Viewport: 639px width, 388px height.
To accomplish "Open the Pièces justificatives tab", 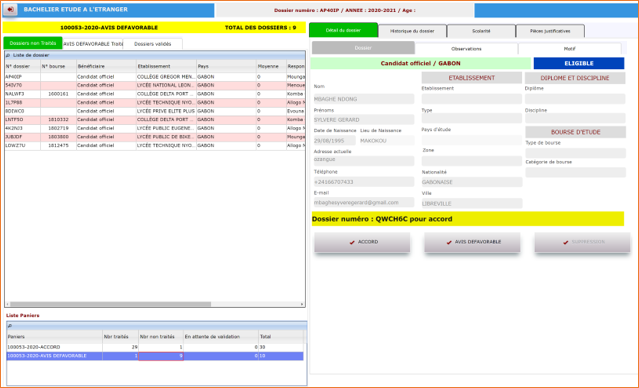I will click(550, 31).
